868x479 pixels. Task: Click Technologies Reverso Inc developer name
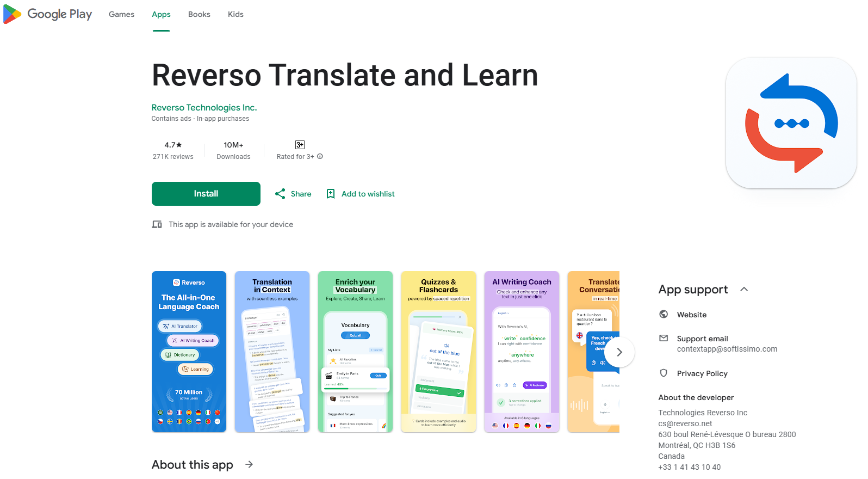(703, 413)
